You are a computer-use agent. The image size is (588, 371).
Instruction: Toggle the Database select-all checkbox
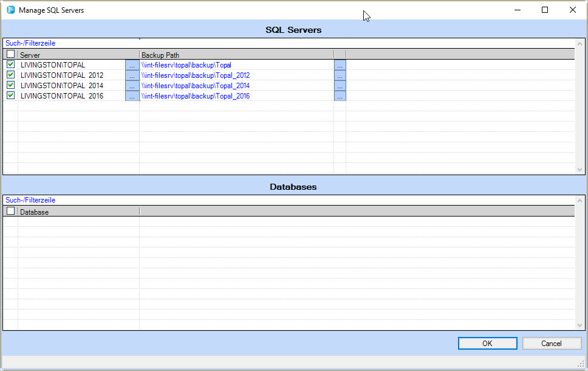(x=10, y=210)
